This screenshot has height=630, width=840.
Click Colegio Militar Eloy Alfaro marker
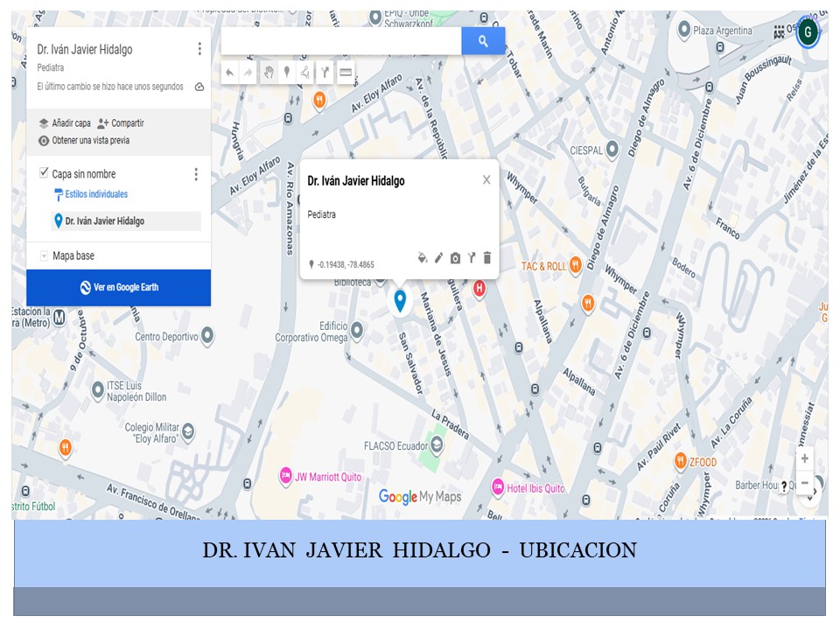tap(188, 431)
